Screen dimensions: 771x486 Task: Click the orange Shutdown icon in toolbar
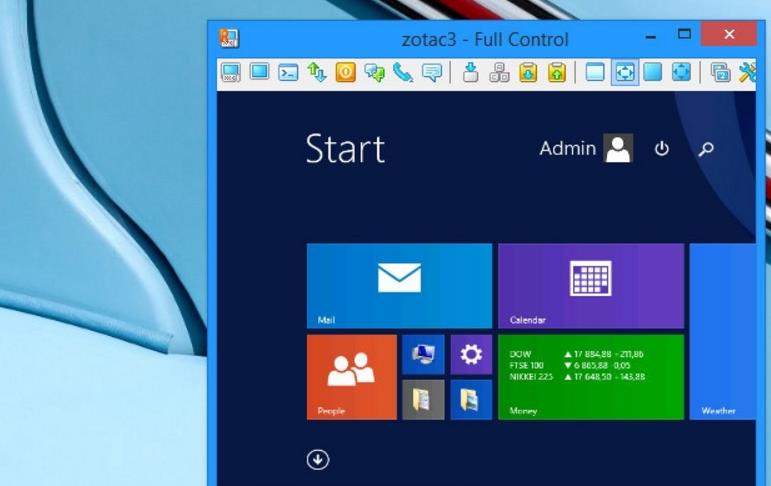pyautogui.click(x=345, y=72)
